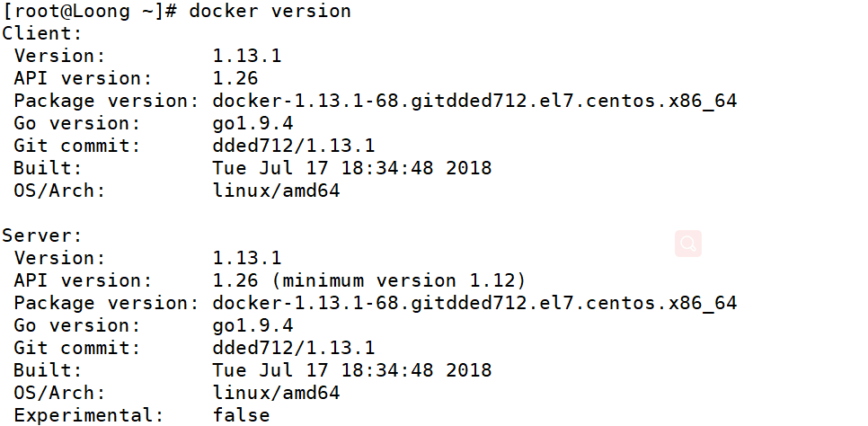
Task: Click the Client Go version go1.9.4
Action: 252,123
